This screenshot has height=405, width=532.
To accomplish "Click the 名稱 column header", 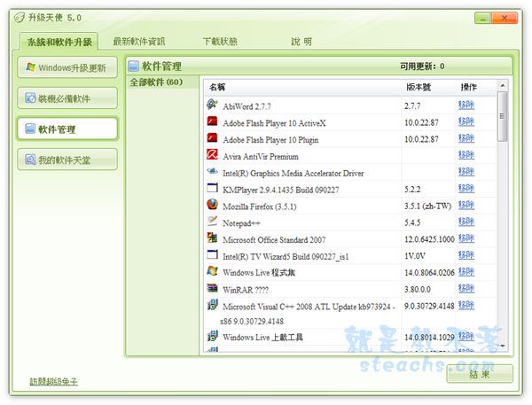I will [302, 87].
